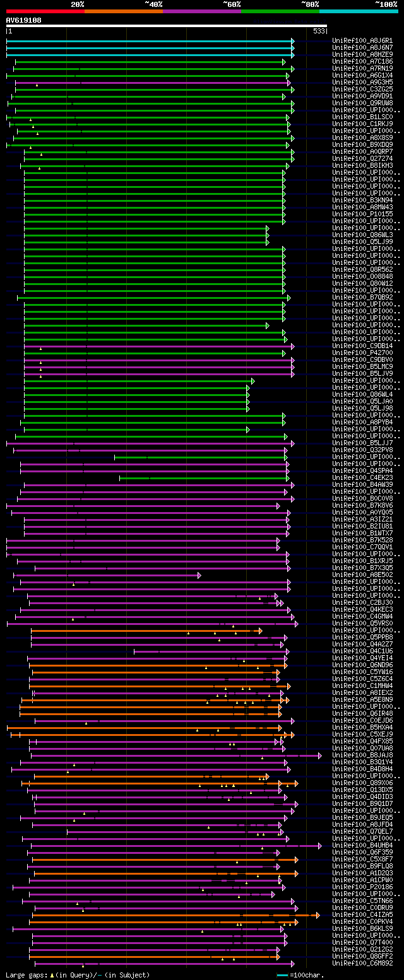Open hit UniRef100_Q9RUW8

(x=362, y=103)
